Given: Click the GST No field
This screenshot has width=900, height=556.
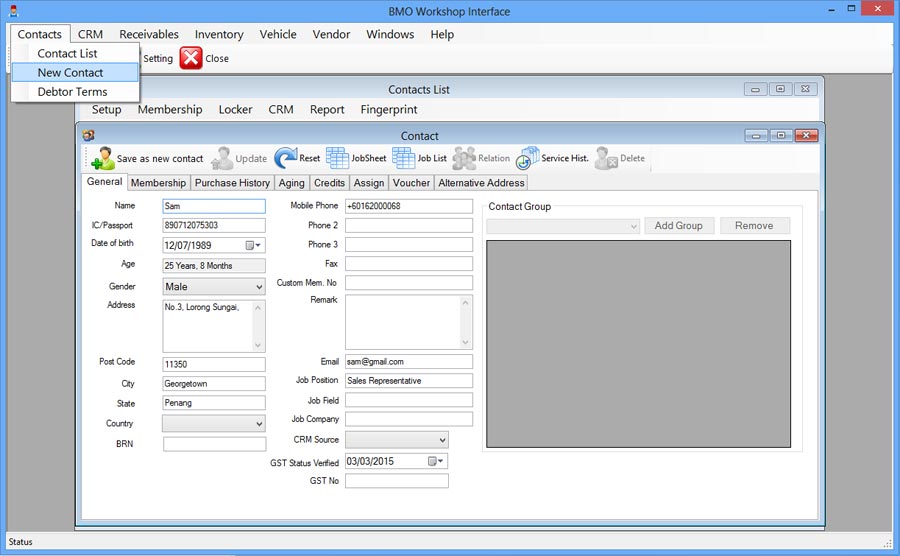Looking at the screenshot, I should coord(397,481).
